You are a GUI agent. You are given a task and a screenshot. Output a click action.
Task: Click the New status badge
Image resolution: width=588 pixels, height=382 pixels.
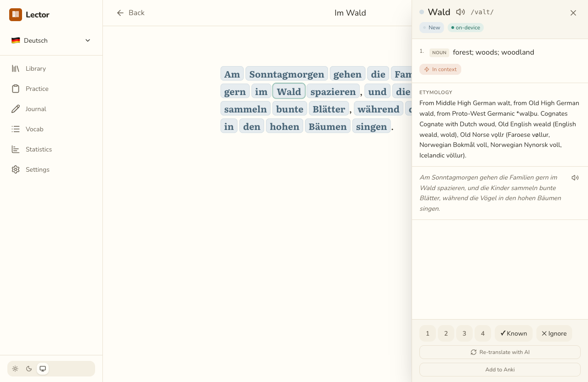(431, 28)
